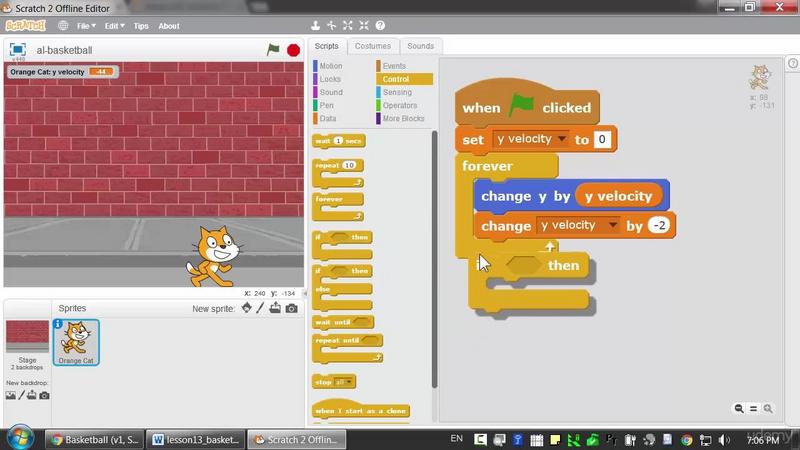Click the Scratch logo
This screenshot has height=450, width=800.
[x=26, y=26]
